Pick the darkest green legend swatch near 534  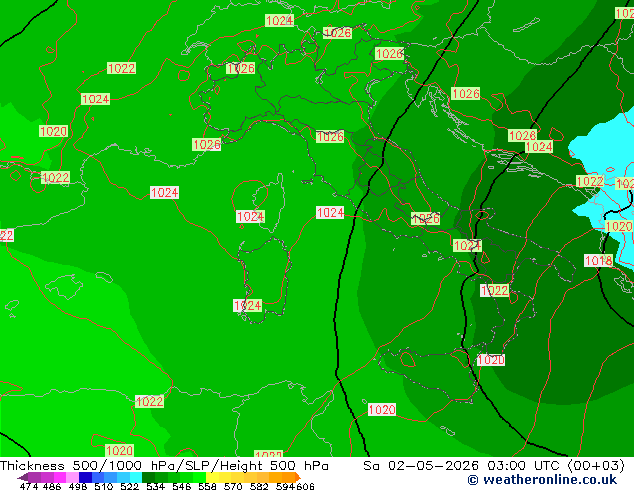pos(148,477)
